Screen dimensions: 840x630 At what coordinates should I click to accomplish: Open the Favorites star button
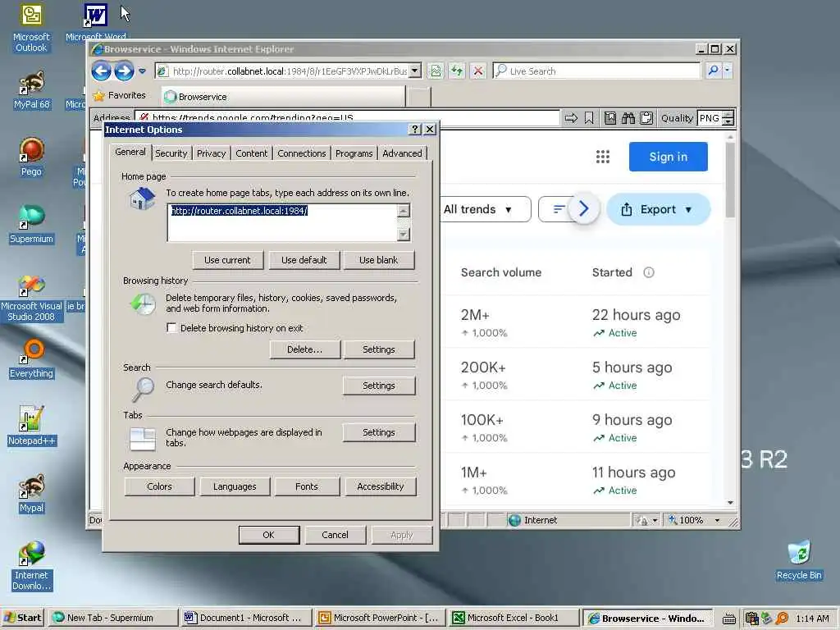(120, 95)
